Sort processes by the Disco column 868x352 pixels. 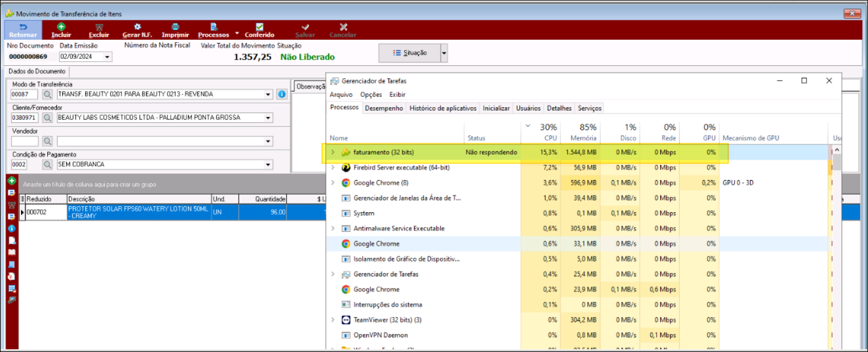click(620, 132)
